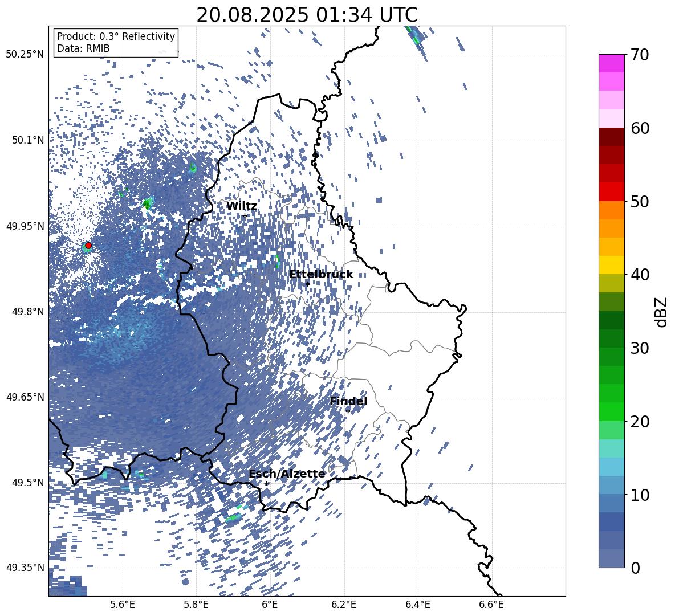675x616 pixels.
Task: Click the 50.1°N latitude label
Action: [x=27, y=140]
